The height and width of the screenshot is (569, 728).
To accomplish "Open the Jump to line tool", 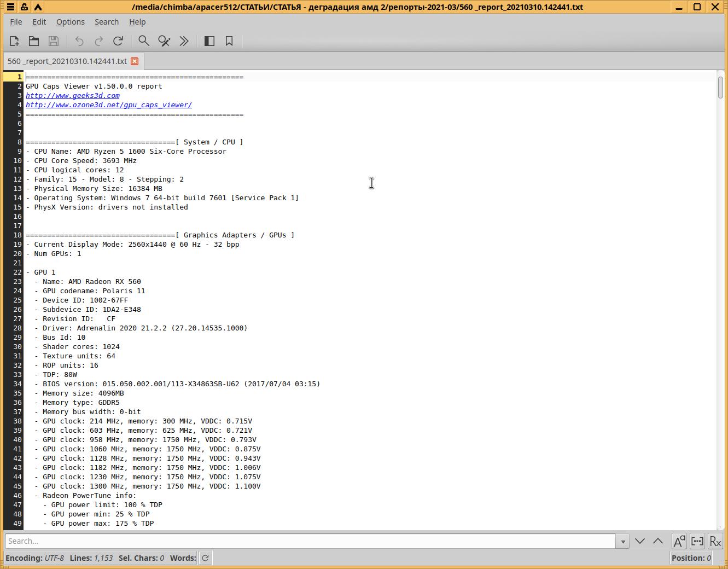I will [x=184, y=41].
